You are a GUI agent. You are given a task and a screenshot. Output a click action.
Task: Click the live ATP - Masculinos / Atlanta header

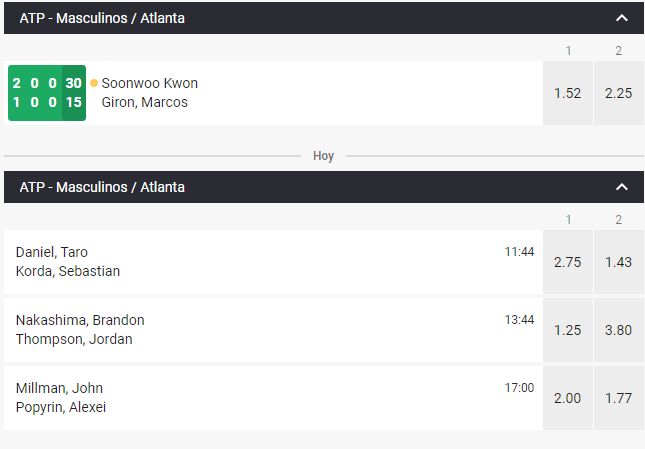[x=102, y=18]
